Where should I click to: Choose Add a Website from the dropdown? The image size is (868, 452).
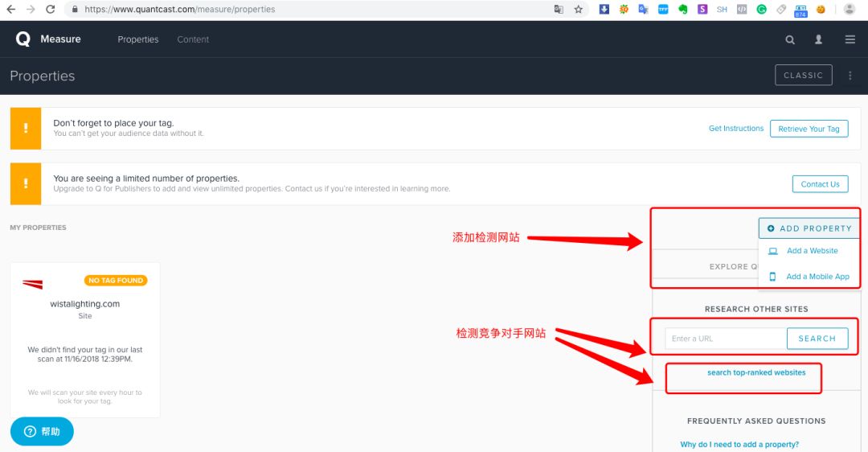(812, 251)
